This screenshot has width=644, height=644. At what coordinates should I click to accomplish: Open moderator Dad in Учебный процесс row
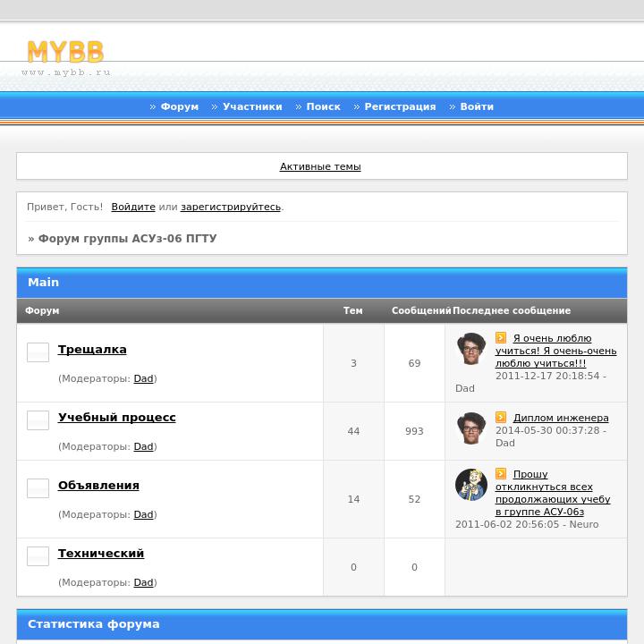pos(143,446)
